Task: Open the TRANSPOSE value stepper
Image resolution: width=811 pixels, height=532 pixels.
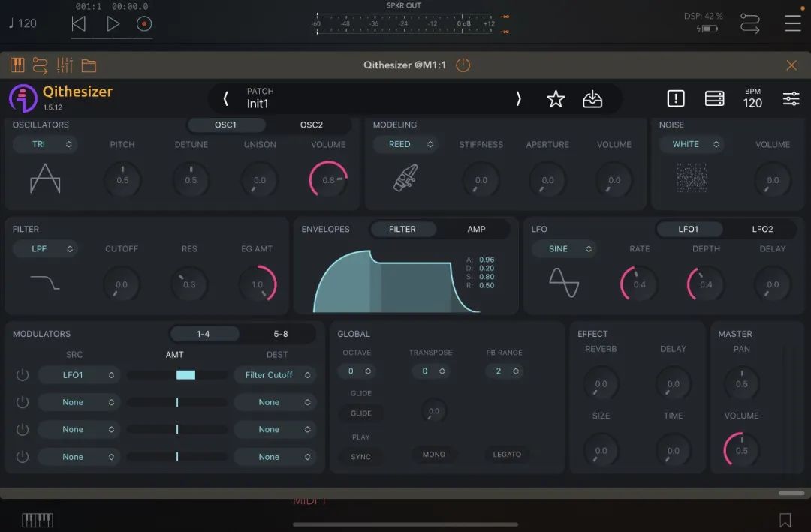Action: coord(431,371)
